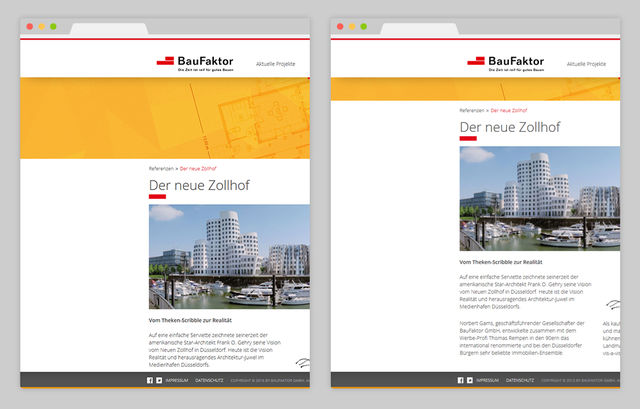Click yellow minimize dot in right window
This screenshot has height=409, width=640.
352,26
